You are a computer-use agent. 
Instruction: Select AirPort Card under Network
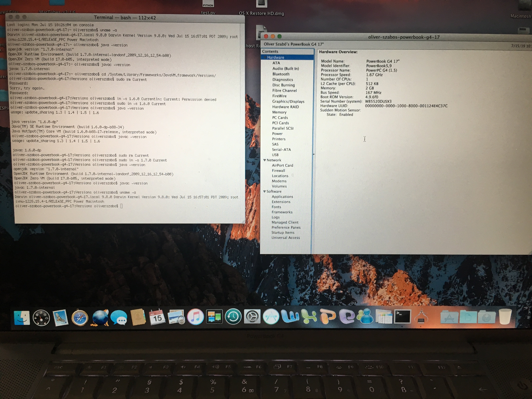tap(282, 165)
